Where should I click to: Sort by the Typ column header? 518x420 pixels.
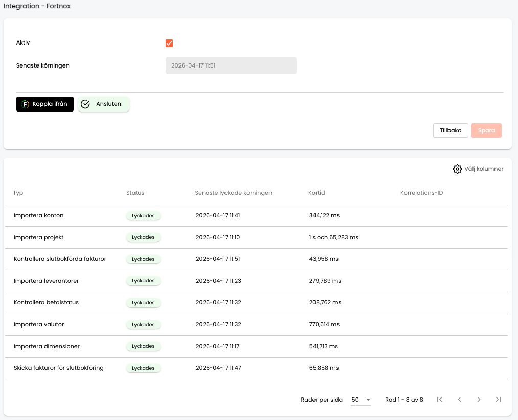click(x=18, y=193)
